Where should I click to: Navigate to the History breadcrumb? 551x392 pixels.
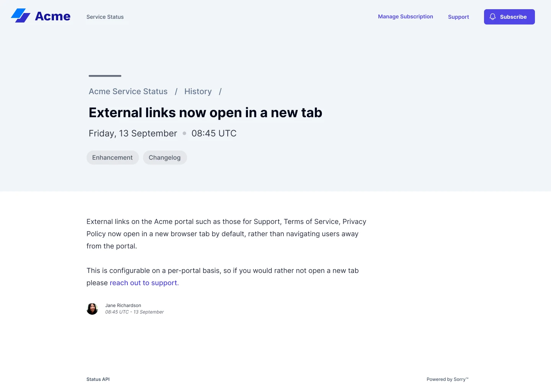point(198,91)
